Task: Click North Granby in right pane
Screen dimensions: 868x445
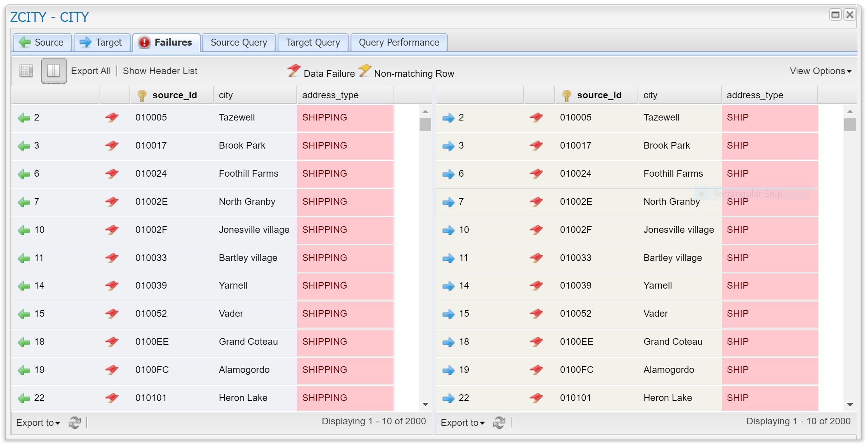Action: (x=671, y=202)
